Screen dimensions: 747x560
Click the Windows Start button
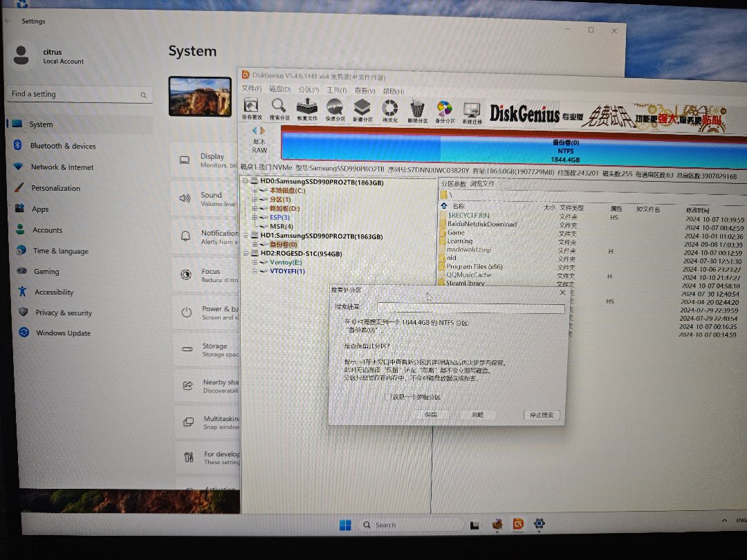point(345,525)
